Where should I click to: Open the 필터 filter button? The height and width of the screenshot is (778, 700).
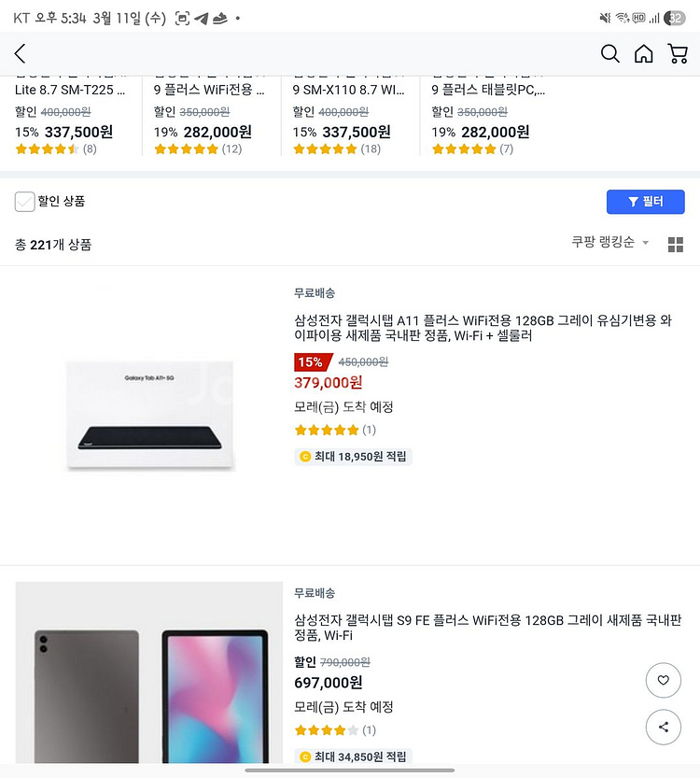tap(645, 202)
